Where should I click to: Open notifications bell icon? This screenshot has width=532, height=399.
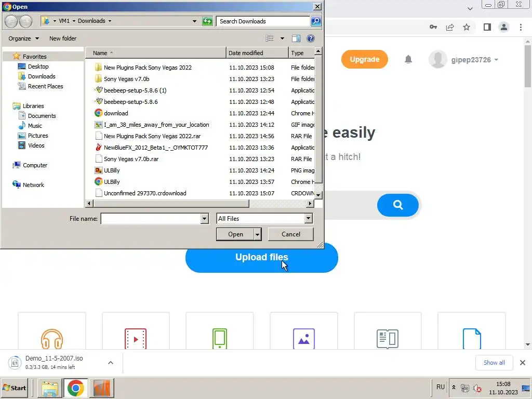[408, 59]
